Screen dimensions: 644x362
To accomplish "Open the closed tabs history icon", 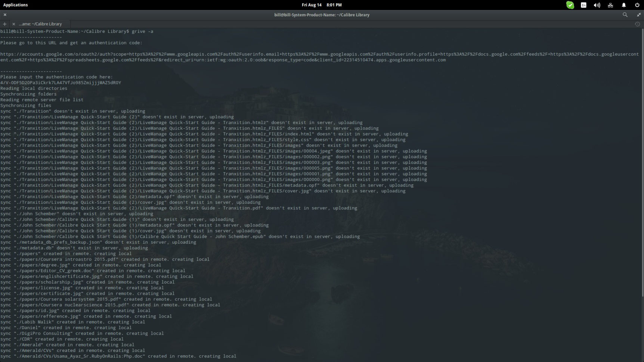I will (x=637, y=24).
